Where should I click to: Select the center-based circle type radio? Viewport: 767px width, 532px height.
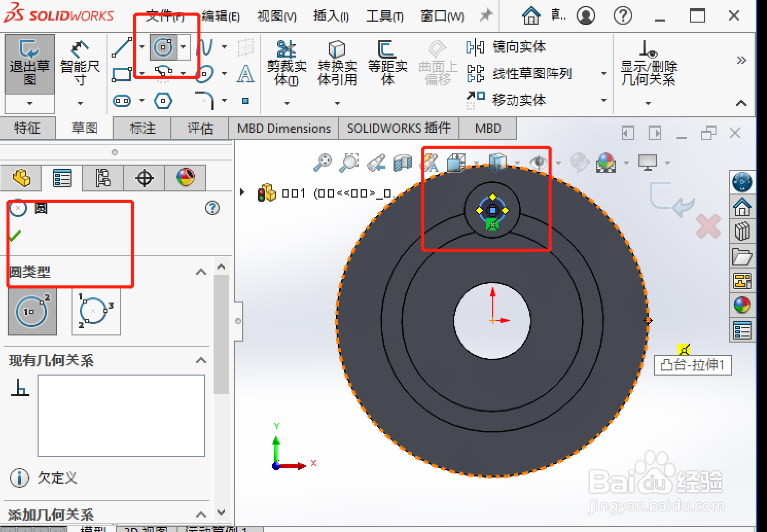[x=32, y=311]
